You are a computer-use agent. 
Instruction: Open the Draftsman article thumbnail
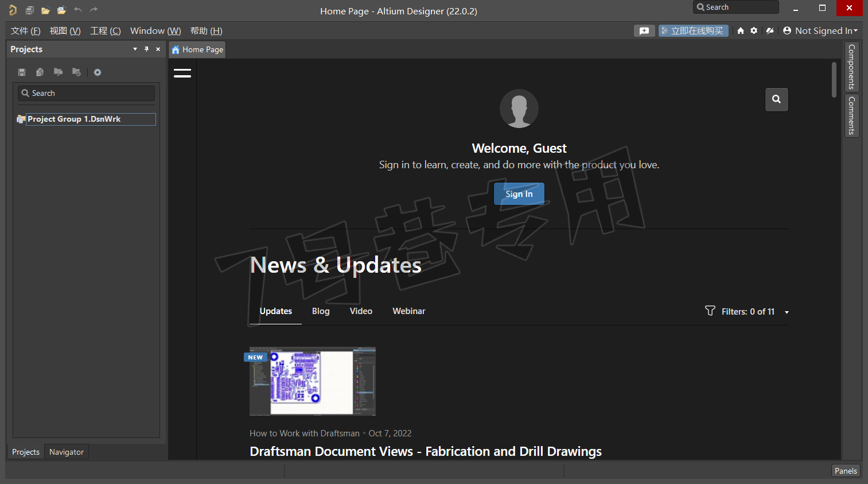click(313, 381)
